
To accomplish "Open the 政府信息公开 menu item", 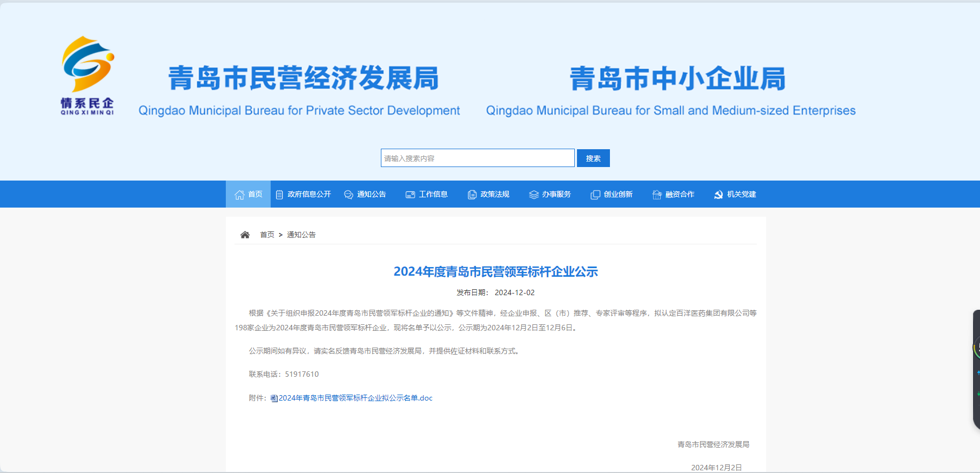I will (x=309, y=194).
